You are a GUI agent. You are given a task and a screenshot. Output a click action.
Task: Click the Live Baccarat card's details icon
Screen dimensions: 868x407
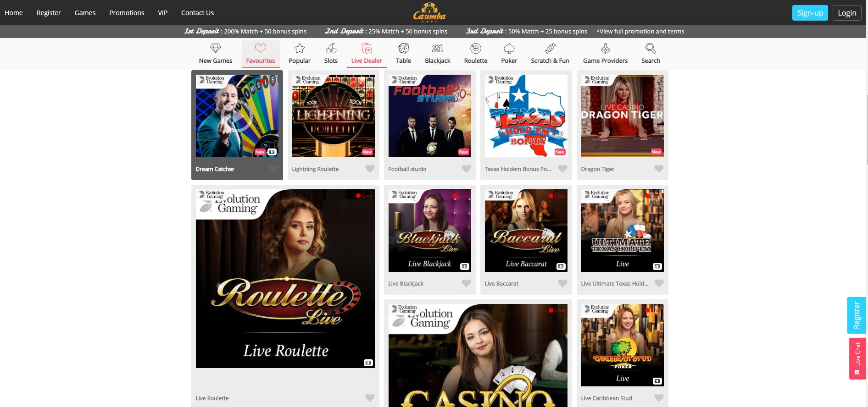point(561,266)
